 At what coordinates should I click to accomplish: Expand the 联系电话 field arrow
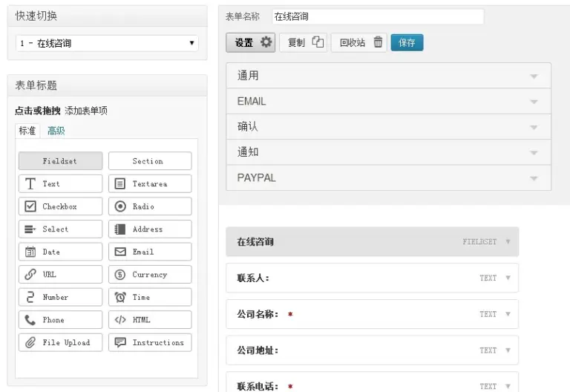pos(508,386)
